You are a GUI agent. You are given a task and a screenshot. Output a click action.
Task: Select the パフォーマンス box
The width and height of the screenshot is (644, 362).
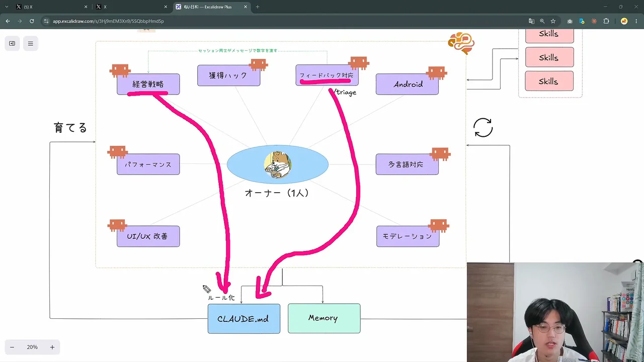coord(148,164)
